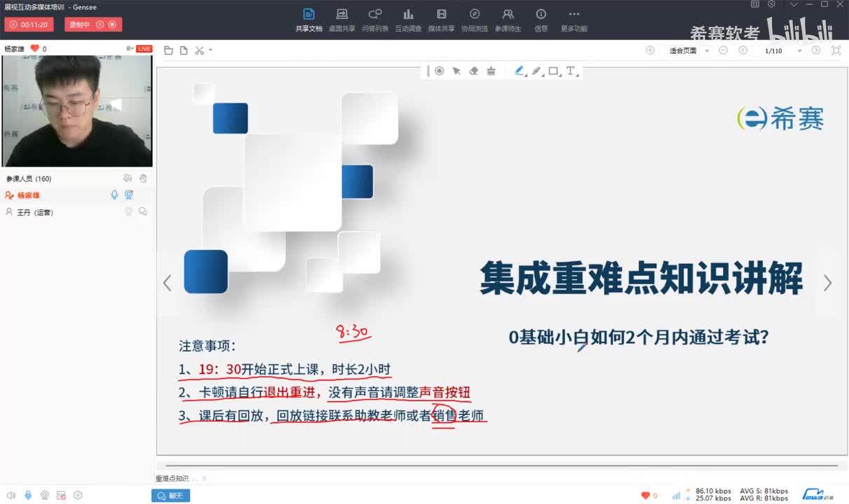Screen dimensions: 849x504
Task: Stop the recording in 录制中 control
Action: pyautogui.click(x=113, y=24)
